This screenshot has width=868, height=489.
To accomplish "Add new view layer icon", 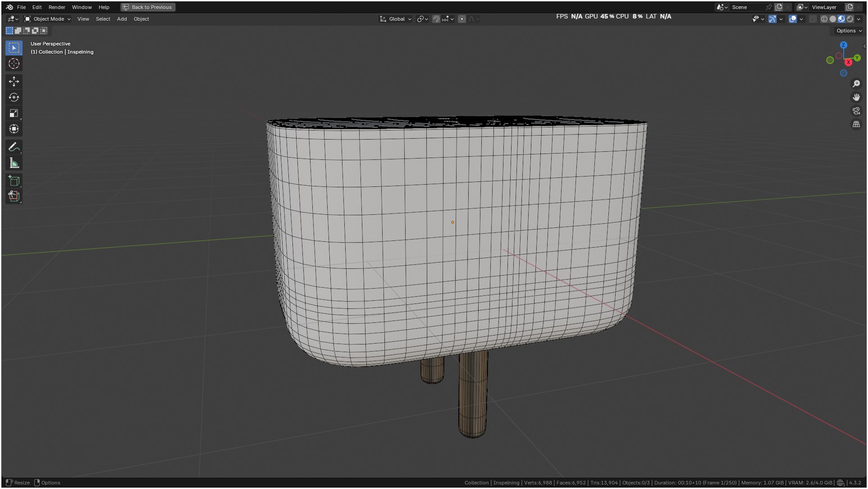I will coord(850,7).
